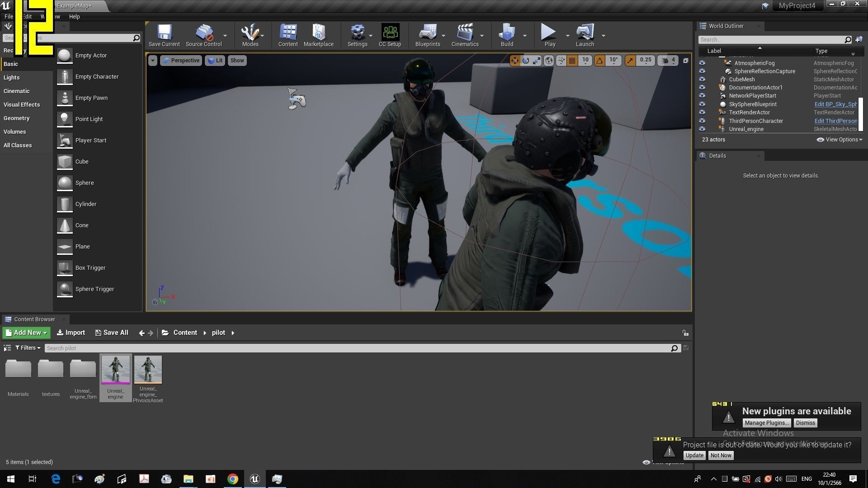Click Save All in Content Browser
Viewport: 868px width, 488px height.
112,333
